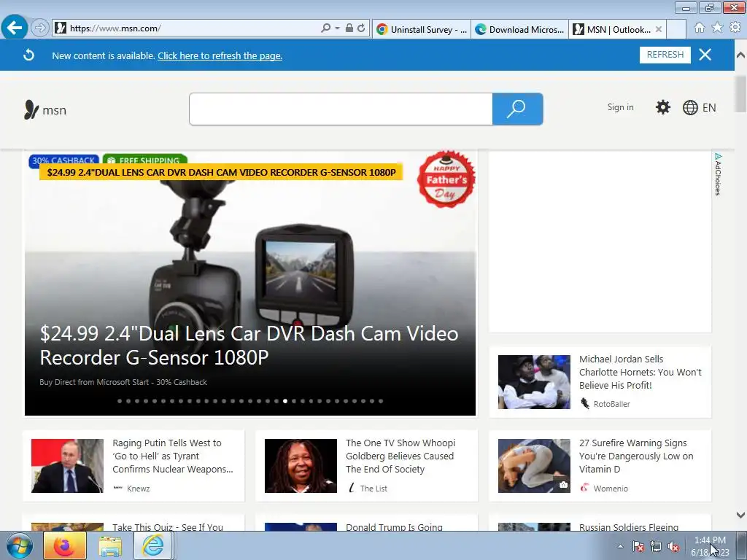Open 27 Surefire Warning Signs Vitamin D article
The width and height of the screenshot is (747, 560).
click(x=636, y=456)
